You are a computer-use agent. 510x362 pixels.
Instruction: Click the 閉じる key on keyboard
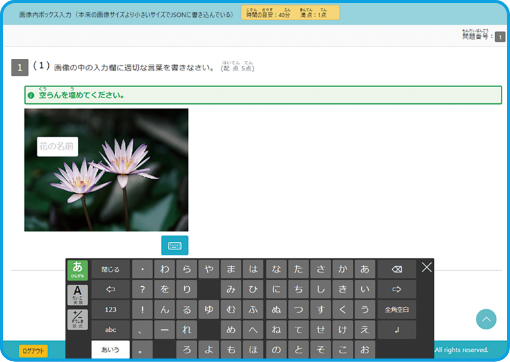110,269
